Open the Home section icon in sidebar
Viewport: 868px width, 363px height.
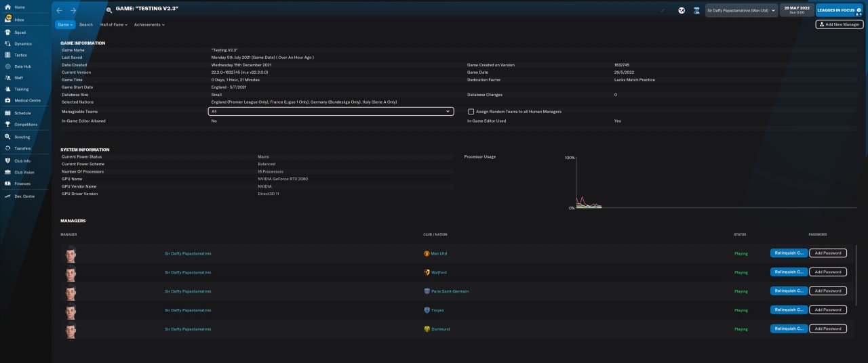click(7, 7)
